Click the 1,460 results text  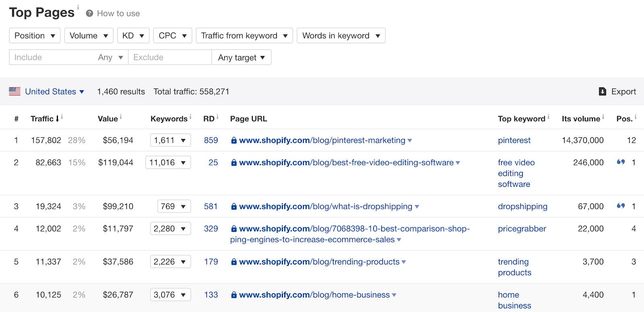(x=121, y=91)
